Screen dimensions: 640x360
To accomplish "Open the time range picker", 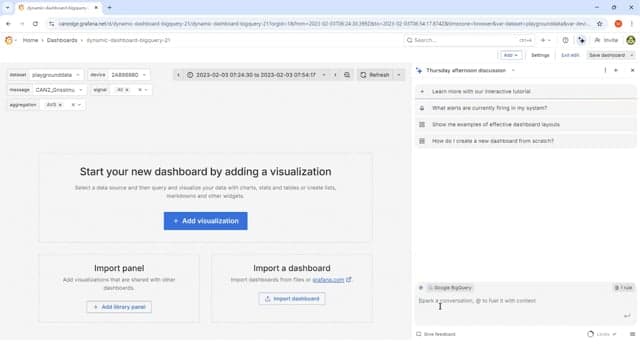I will point(256,75).
